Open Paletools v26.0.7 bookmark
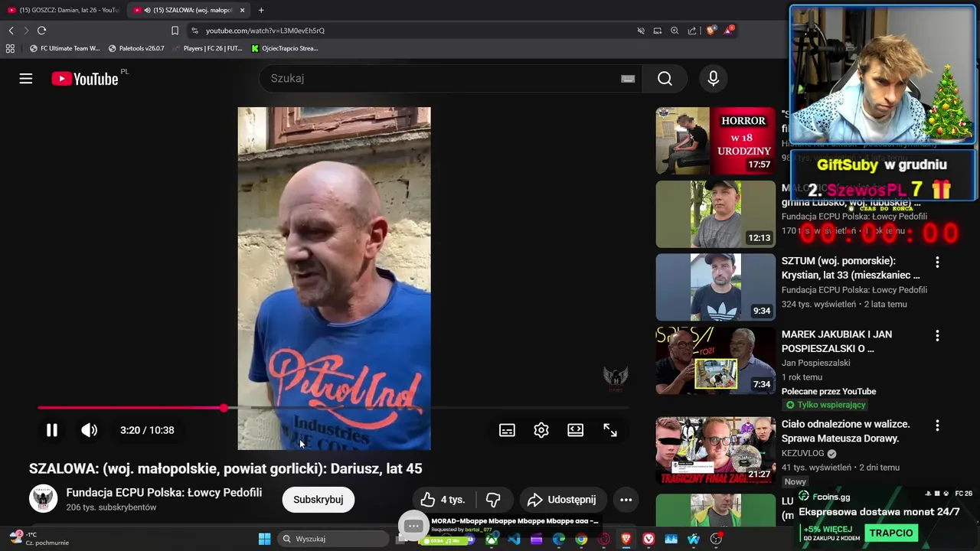 click(136, 48)
